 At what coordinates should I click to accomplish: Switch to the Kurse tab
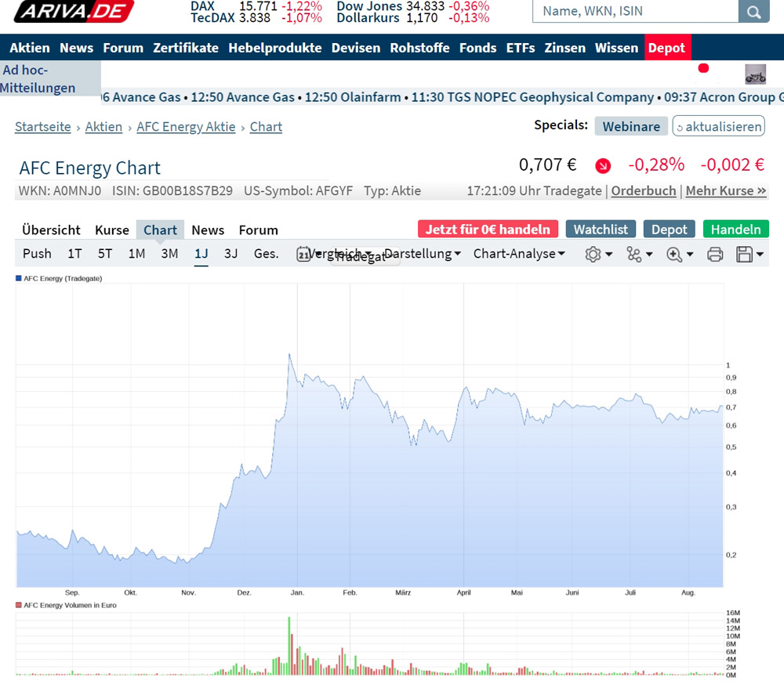(x=112, y=230)
